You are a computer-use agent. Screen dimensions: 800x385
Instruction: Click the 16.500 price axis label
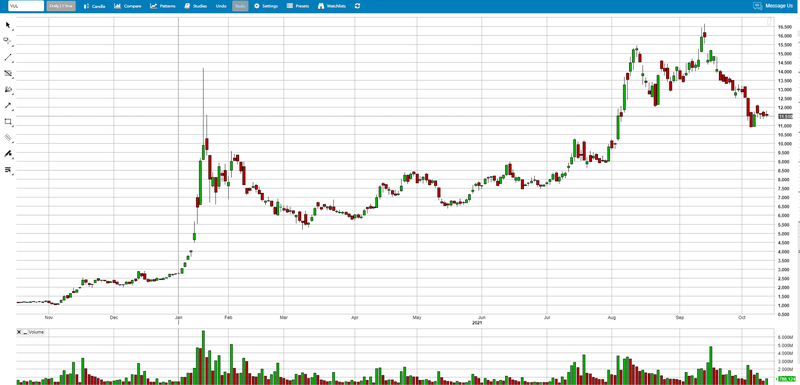tap(784, 27)
